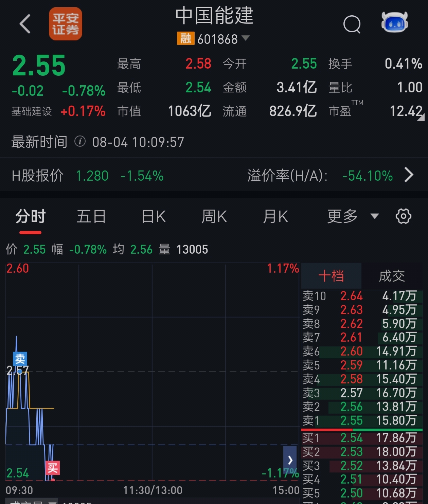Expand stock code 601868 dropdown arrow
This screenshot has height=504, width=428.
pyautogui.click(x=245, y=38)
